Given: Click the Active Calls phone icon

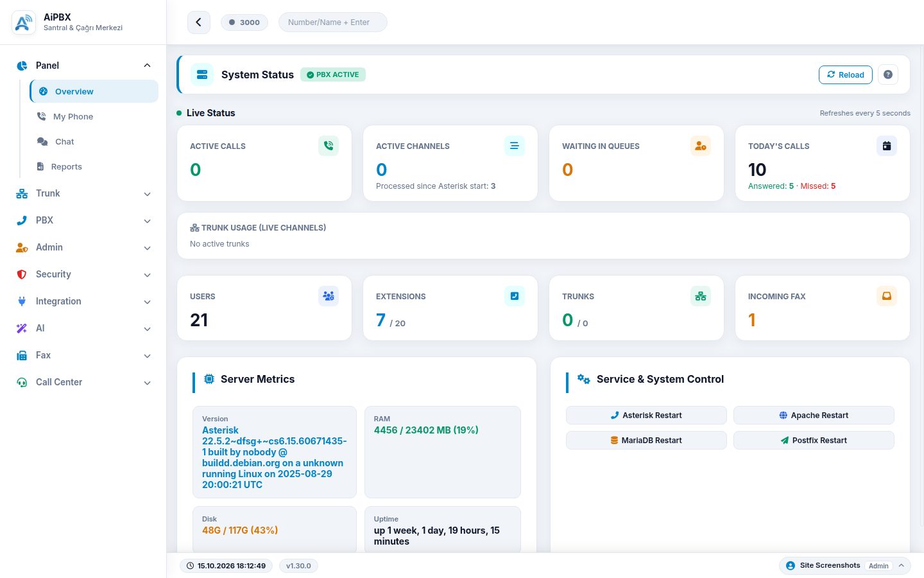Looking at the screenshot, I should coord(329,146).
